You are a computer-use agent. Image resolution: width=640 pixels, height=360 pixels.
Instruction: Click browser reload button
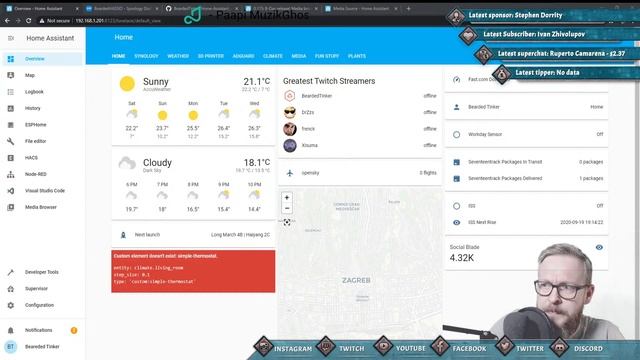[x=29, y=20]
